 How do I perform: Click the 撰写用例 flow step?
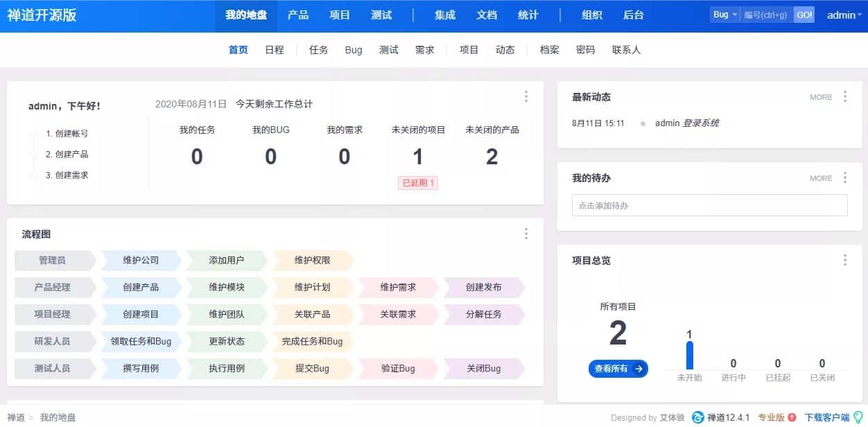click(x=141, y=368)
